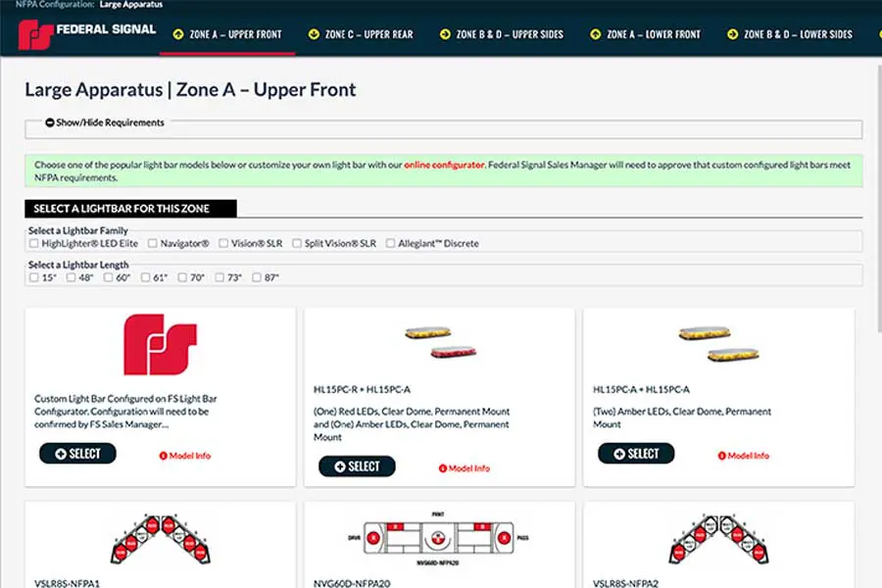Check the Navigator family checkbox
This screenshot has width=882, height=588.
click(153, 243)
